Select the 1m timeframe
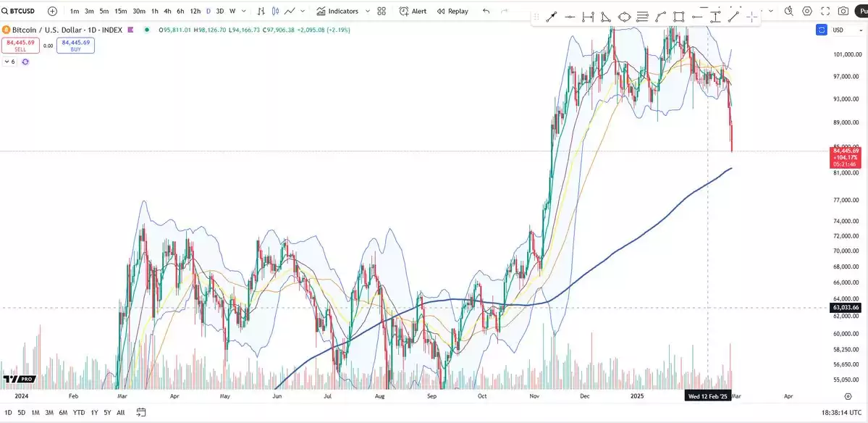This screenshot has width=868, height=423. [x=74, y=11]
